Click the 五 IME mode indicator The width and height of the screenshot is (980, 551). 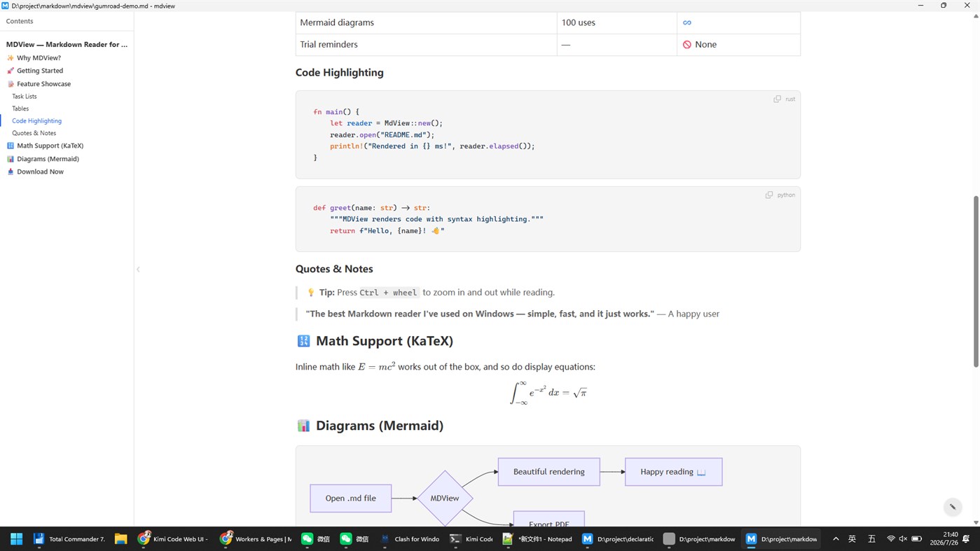click(872, 538)
